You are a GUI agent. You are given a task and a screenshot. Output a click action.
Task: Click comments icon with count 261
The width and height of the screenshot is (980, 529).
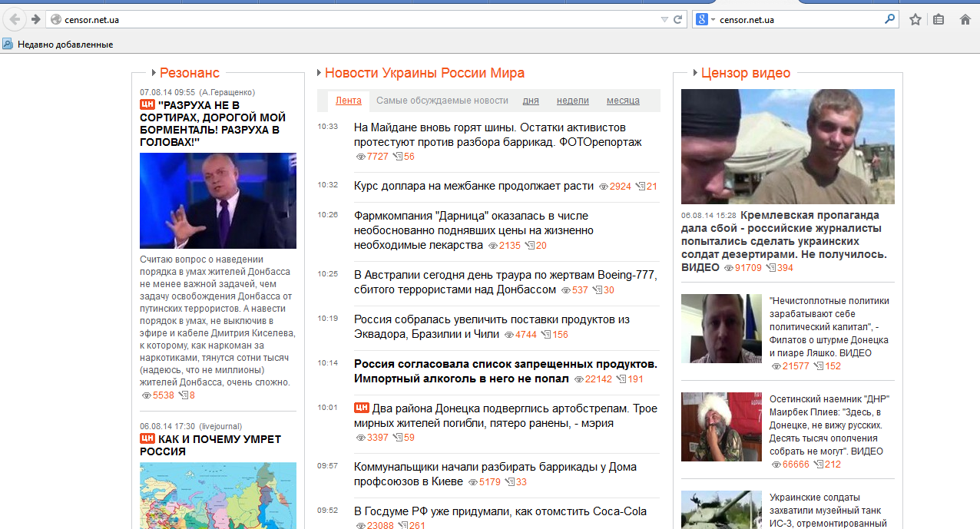[402, 526]
